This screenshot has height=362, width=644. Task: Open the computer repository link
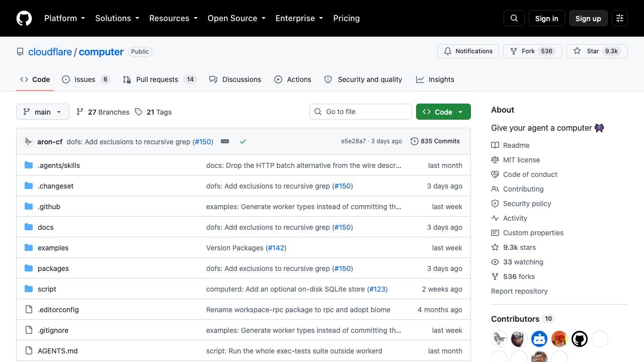click(101, 52)
